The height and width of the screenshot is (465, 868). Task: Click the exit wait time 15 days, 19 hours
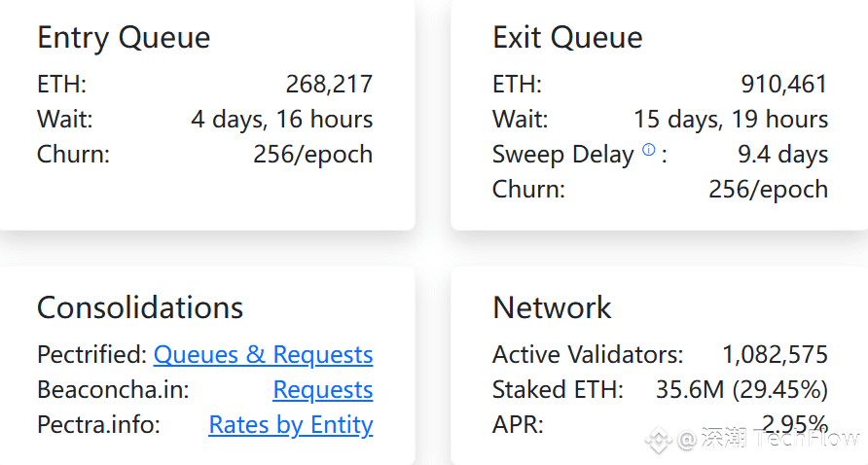click(x=731, y=120)
